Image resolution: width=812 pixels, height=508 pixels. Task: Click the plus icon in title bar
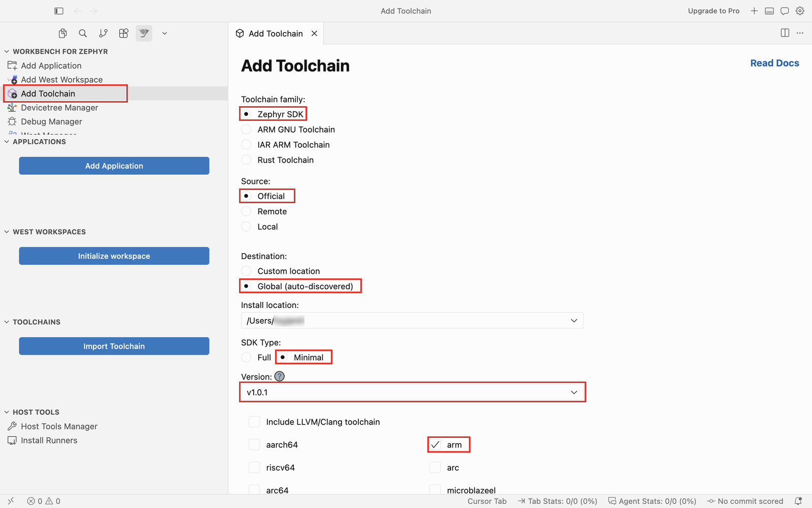[754, 11]
